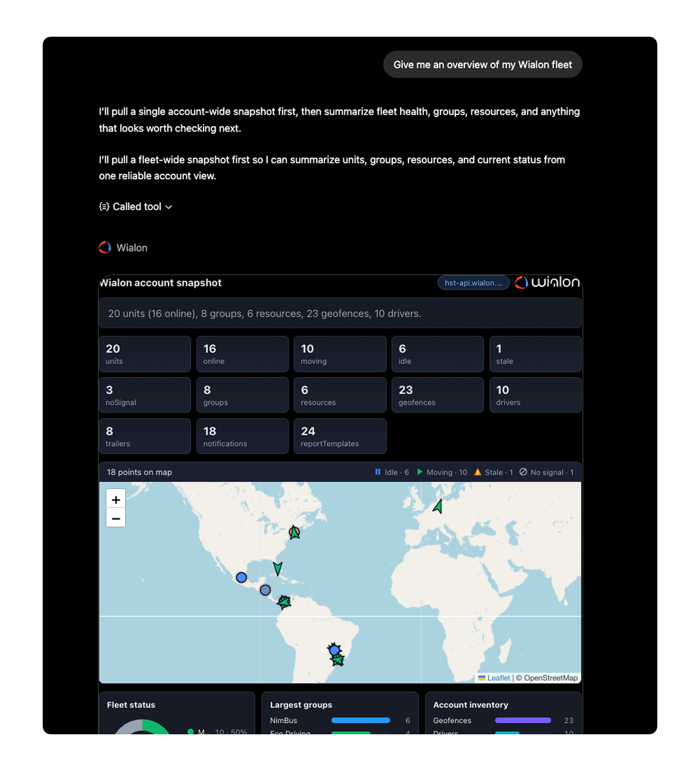Zoom in on the map
This screenshot has width=700, height=771.
[116, 499]
